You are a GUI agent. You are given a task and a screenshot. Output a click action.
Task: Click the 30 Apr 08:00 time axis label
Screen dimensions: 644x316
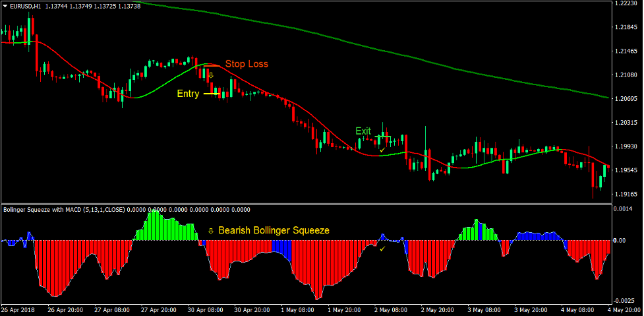tap(206, 310)
